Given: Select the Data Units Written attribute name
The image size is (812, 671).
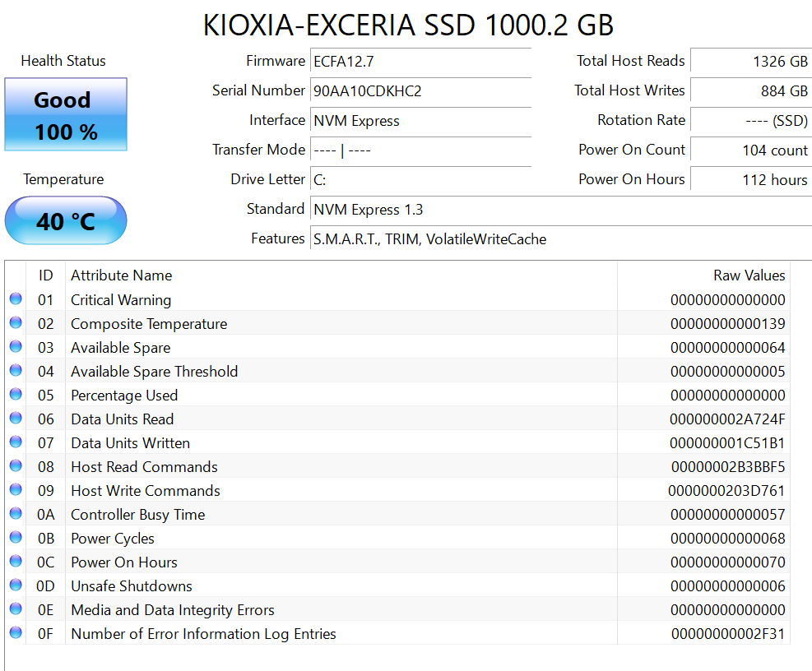Looking at the screenshot, I should click(x=131, y=442).
